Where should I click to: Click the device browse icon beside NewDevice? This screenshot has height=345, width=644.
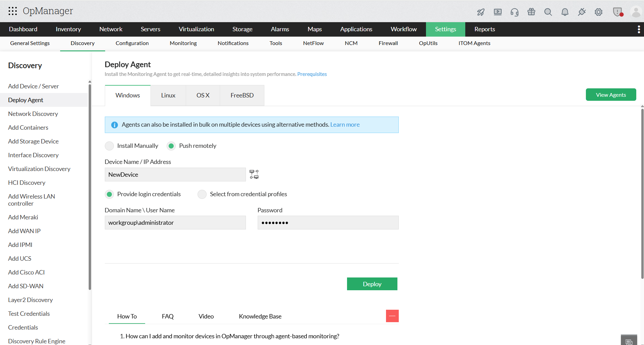point(254,174)
